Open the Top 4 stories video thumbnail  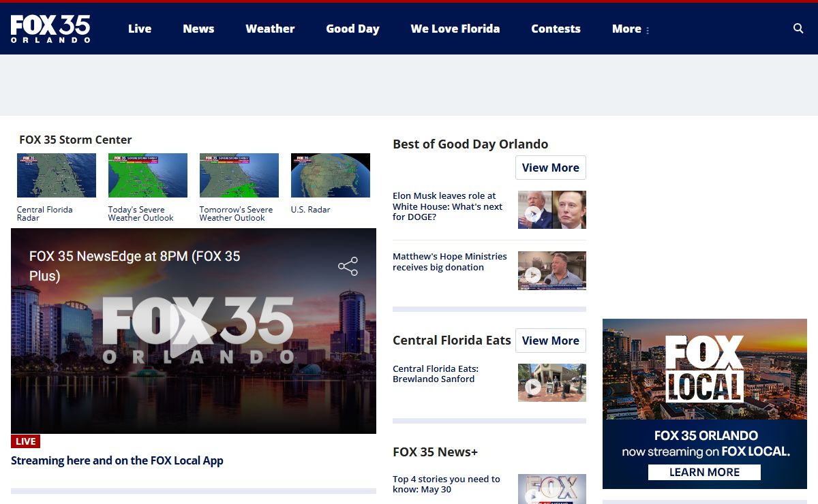coord(552,489)
